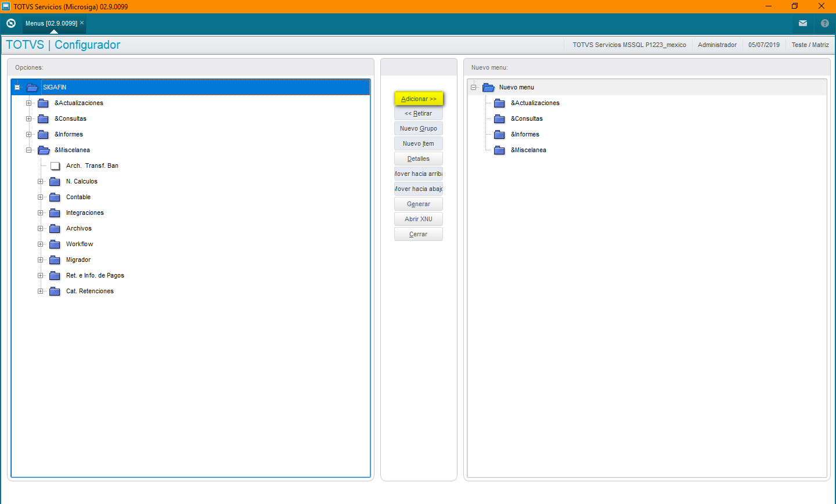The width and height of the screenshot is (836, 504).
Task: Expand &Actualizaciones in Opciones tree
Action: 29,103
